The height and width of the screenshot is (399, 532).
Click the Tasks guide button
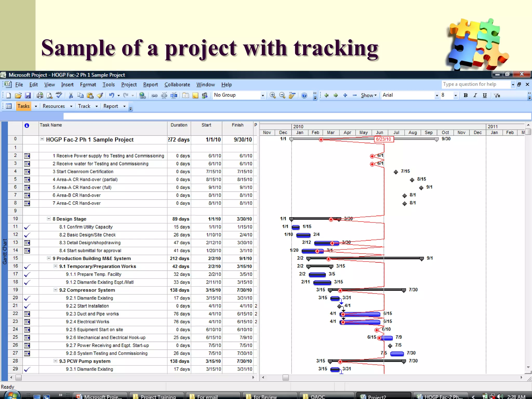[24, 106]
